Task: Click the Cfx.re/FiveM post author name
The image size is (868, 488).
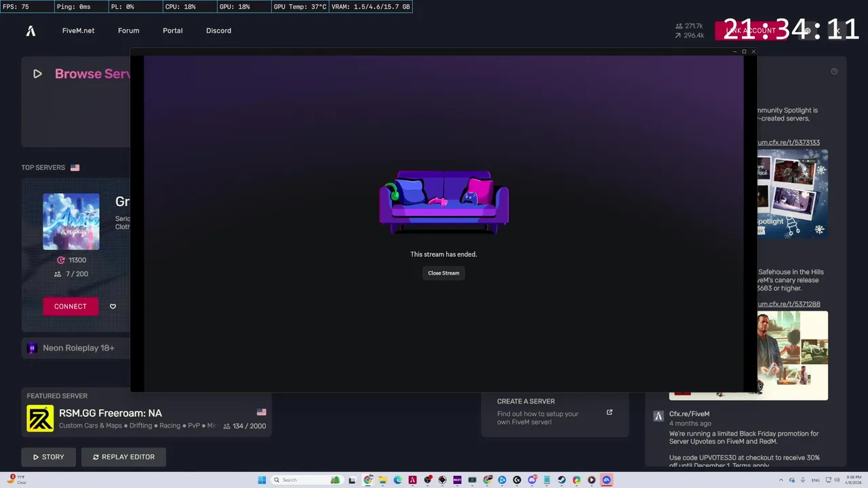Action: pyautogui.click(x=690, y=414)
